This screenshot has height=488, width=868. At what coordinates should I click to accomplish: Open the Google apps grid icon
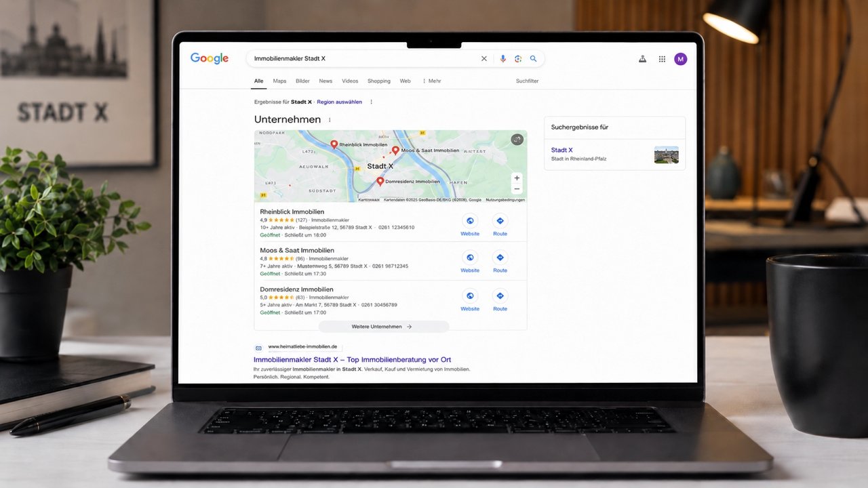click(662, 59)
